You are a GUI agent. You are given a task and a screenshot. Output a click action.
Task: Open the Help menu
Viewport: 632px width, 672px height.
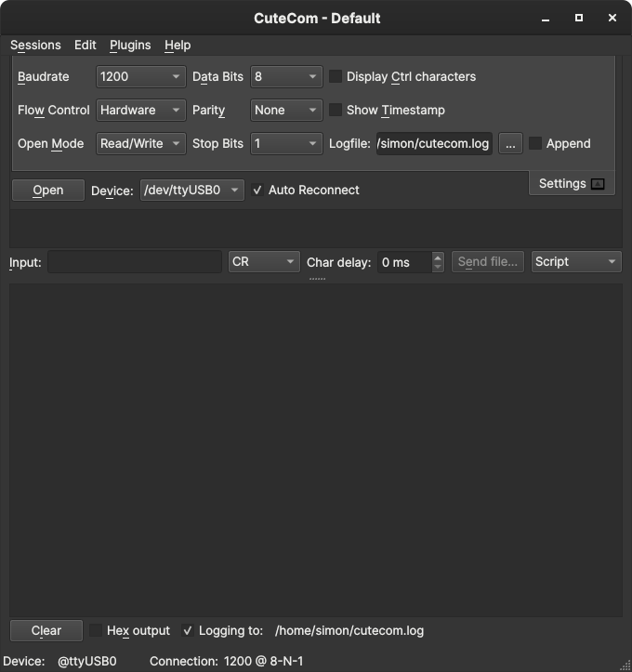tap(178, 45)
